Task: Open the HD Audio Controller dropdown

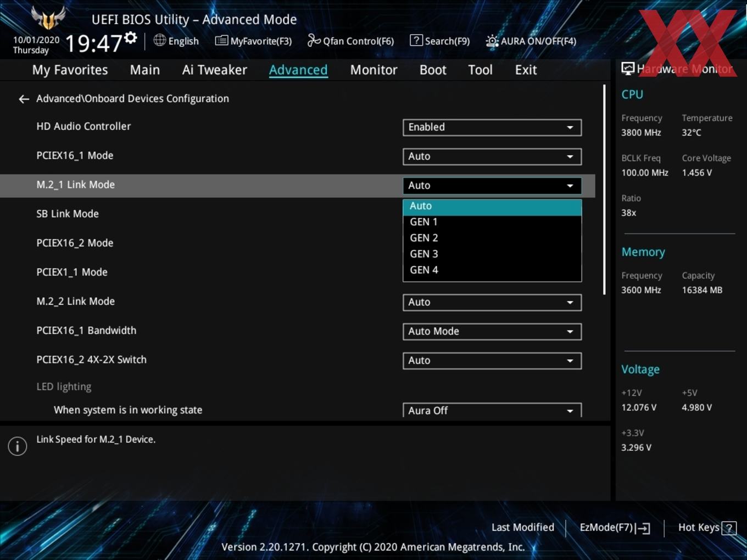Action: click(x=492, y=127)
